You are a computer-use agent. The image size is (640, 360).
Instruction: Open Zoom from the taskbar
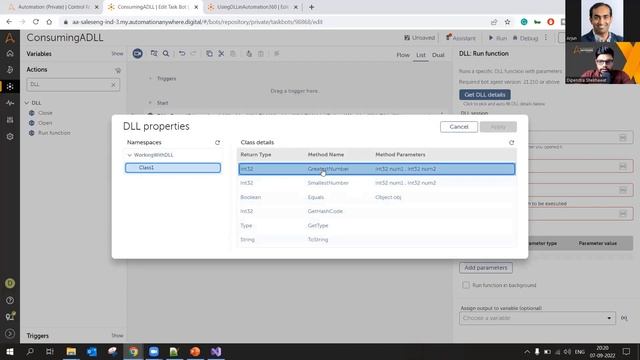tap(154, 351)
